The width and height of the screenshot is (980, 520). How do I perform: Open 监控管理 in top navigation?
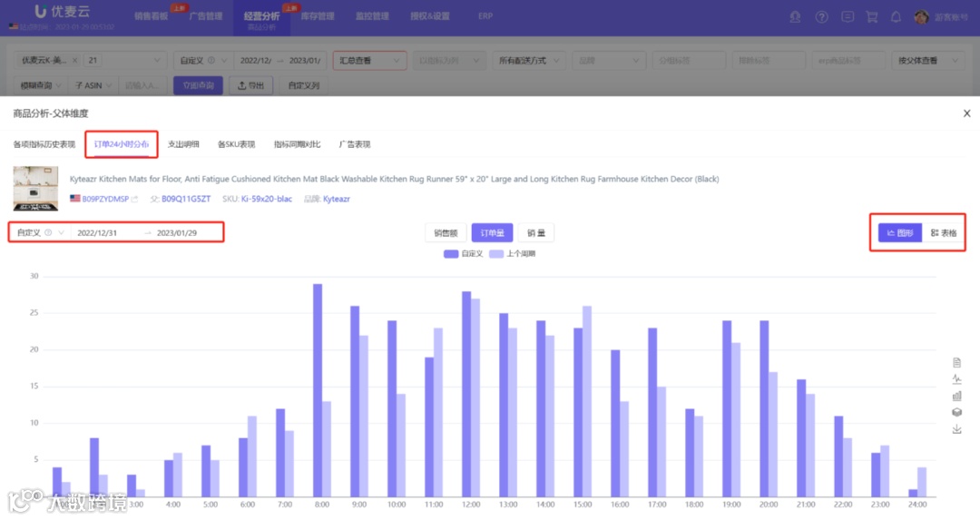coord(372,16)
